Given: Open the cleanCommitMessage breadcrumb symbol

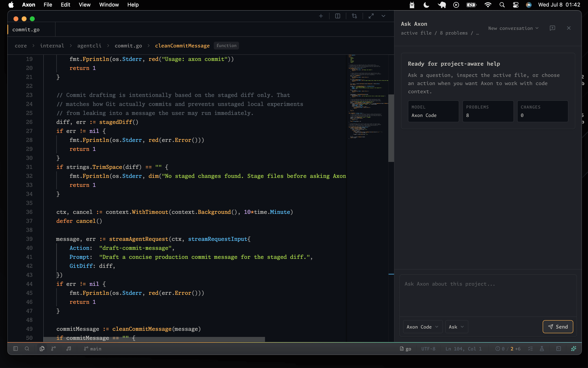Looking at the screenshot, I should 182,46.
